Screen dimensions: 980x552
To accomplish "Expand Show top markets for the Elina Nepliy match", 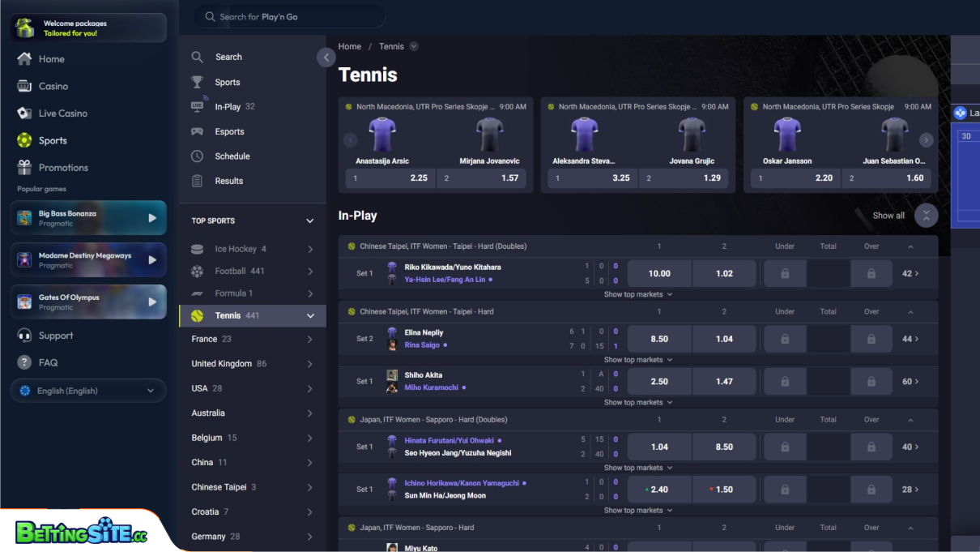I will 638,359.
